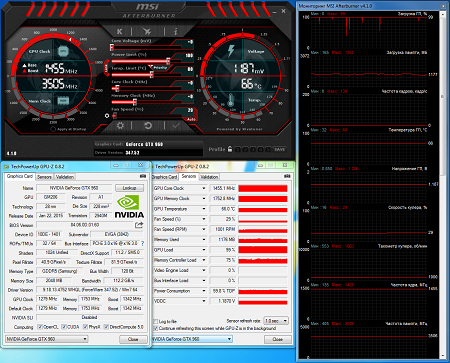Image resolution: width=450 pixels, height=363 pixels.
Task: Uncheck Continue refreshing in background checkbox
Action: (155, 328)
